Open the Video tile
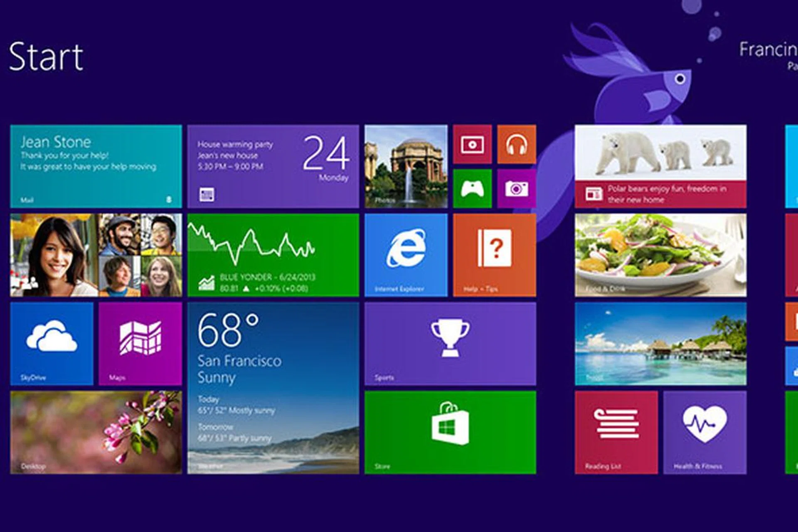 472,144
